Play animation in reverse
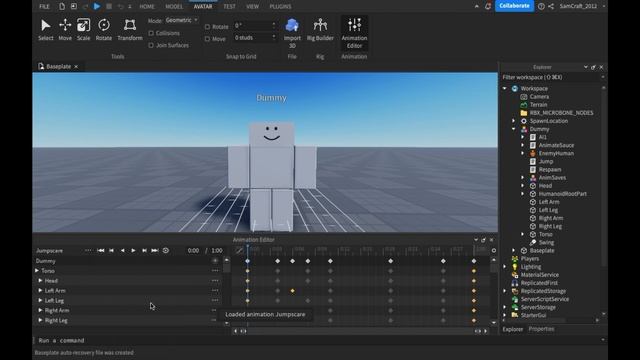Image resolution: width=640 pixels, height=360 pixels. pyautogui.click(x=122, y=250)
